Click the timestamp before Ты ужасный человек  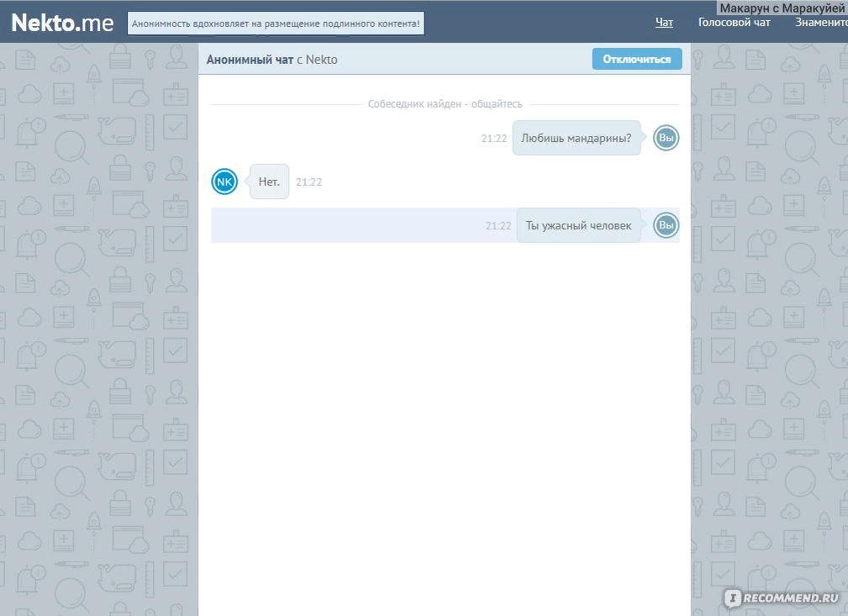click(x=498, y=226)
